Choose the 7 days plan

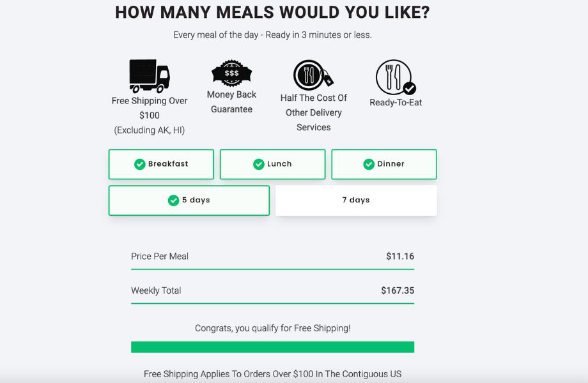pyautogui.click(x=356, y=200)
